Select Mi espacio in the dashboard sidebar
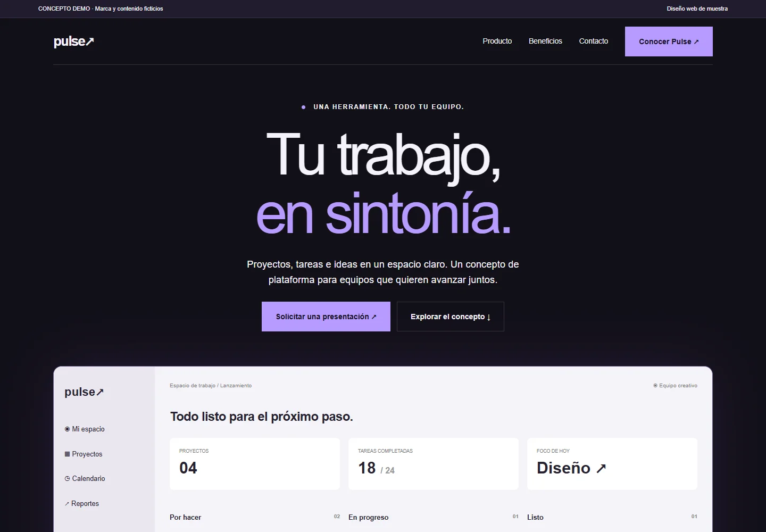 coord(85,429)
